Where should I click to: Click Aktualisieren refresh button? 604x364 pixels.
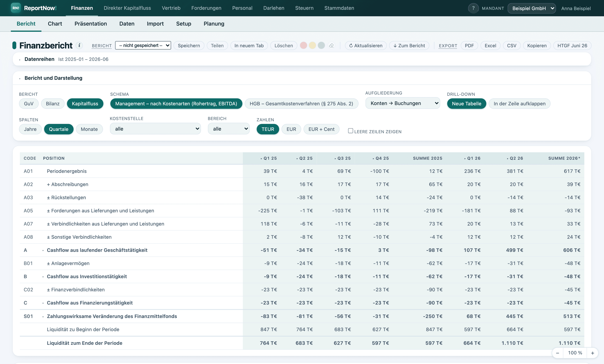click(366, 46)
